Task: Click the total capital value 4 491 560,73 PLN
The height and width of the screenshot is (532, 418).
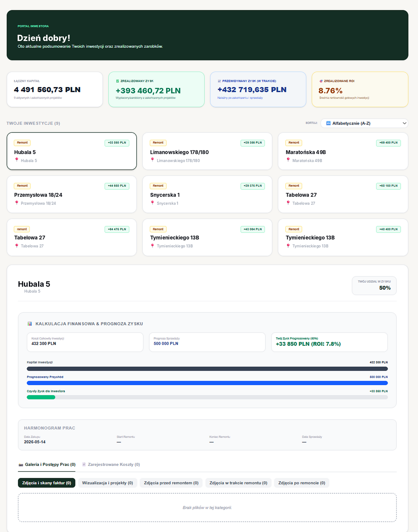Action: click(x=47, y=90)
